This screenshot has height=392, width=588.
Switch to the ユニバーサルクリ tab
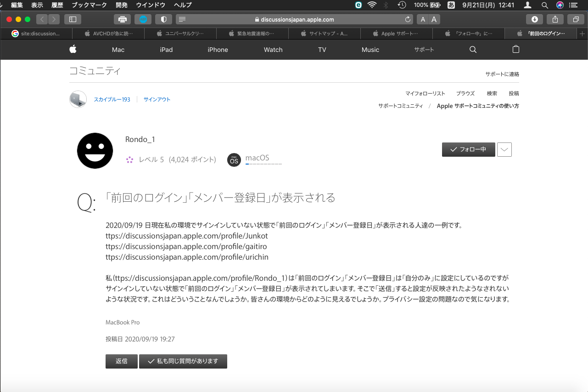coord(180,34)
